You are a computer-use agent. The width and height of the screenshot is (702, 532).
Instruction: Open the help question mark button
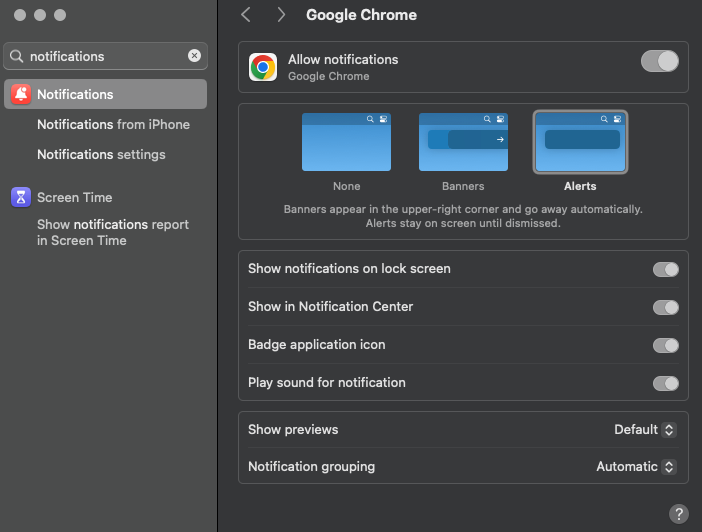[679, 514]
